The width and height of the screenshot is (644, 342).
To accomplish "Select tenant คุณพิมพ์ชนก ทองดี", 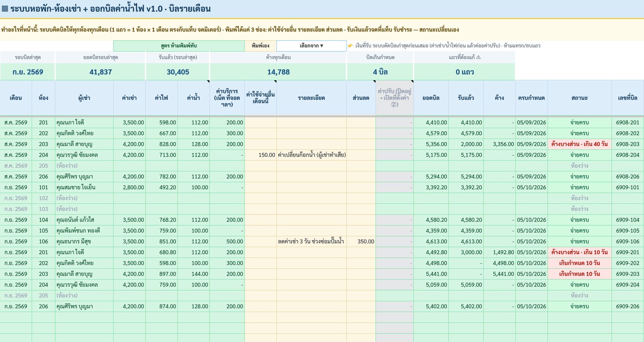I will click(84, 231).
